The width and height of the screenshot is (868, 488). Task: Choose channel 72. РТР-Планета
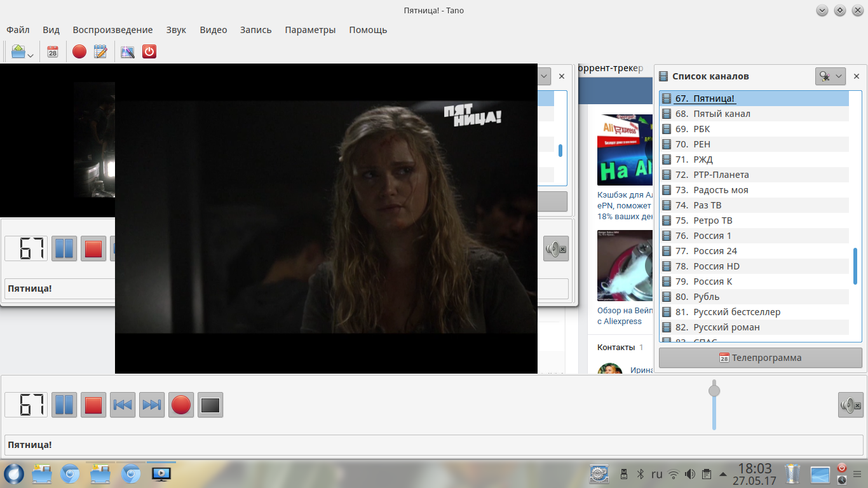755,175
